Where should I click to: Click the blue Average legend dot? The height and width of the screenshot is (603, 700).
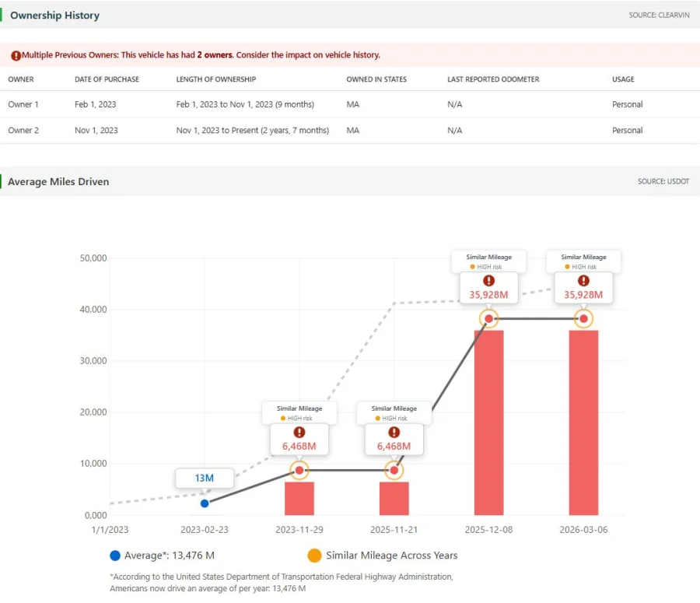[115, 556]
